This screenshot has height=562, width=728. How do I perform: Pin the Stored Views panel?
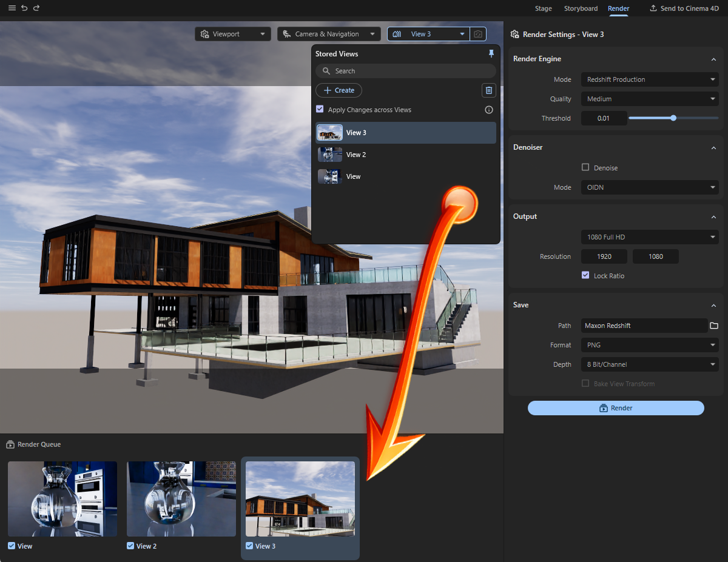(491, 53)
